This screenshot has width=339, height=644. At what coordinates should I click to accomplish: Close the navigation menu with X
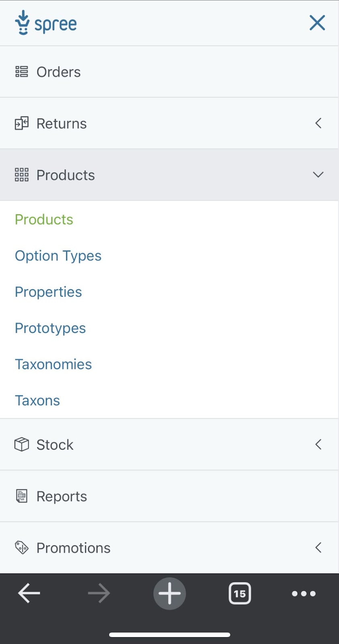click(x=317, y=23)
